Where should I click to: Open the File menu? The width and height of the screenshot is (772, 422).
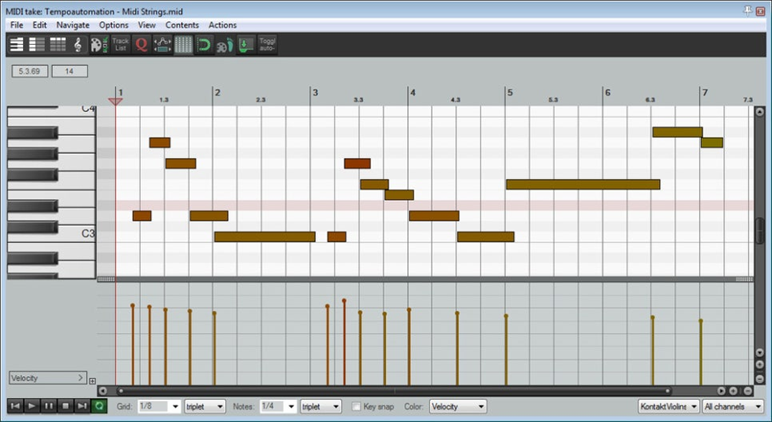pos(16,25)
